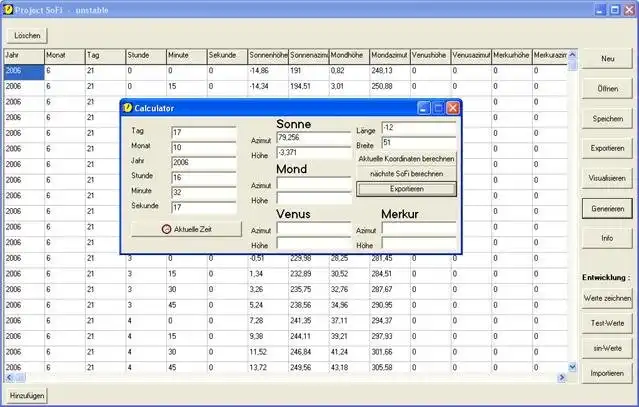This screenshot has height=407, width=639.
Task: Click the Test-Werte button
Action: tap(607, 323)
